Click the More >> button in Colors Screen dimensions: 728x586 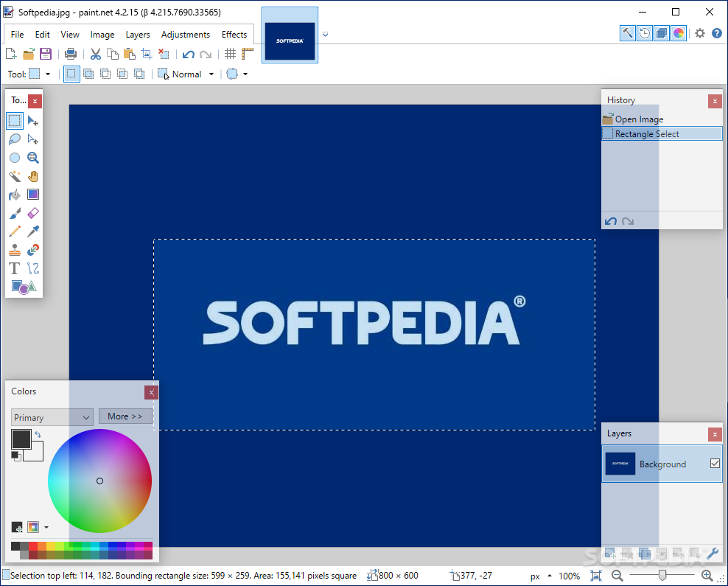coord(125,416)
